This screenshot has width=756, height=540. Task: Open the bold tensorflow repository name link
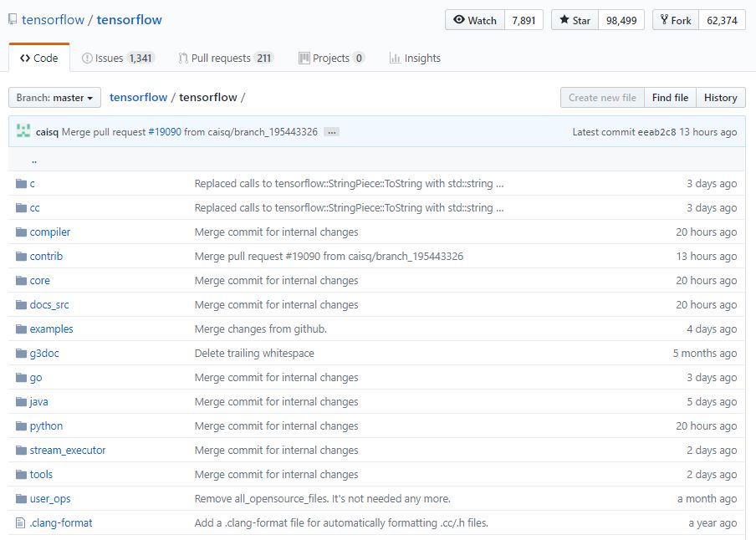130,20
